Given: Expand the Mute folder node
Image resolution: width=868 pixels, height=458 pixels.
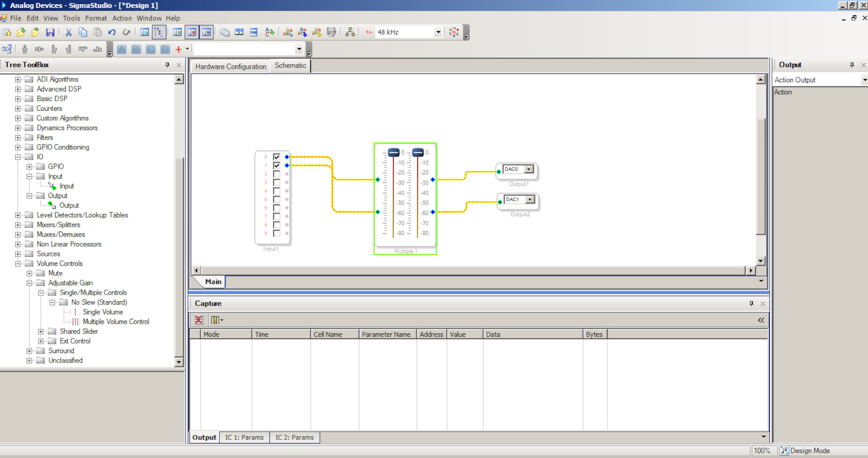Looking at the screenshot, I should click(x=29, y=274).
